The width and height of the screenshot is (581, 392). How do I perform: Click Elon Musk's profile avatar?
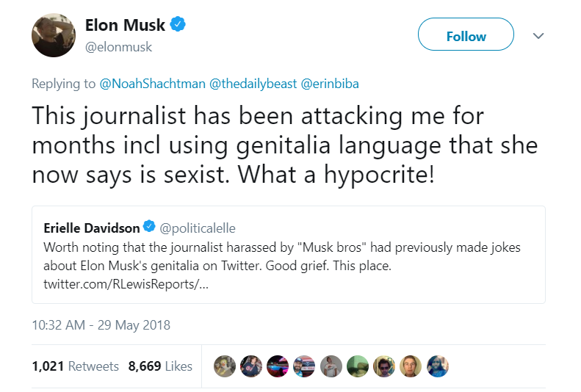tap(53, 35)
